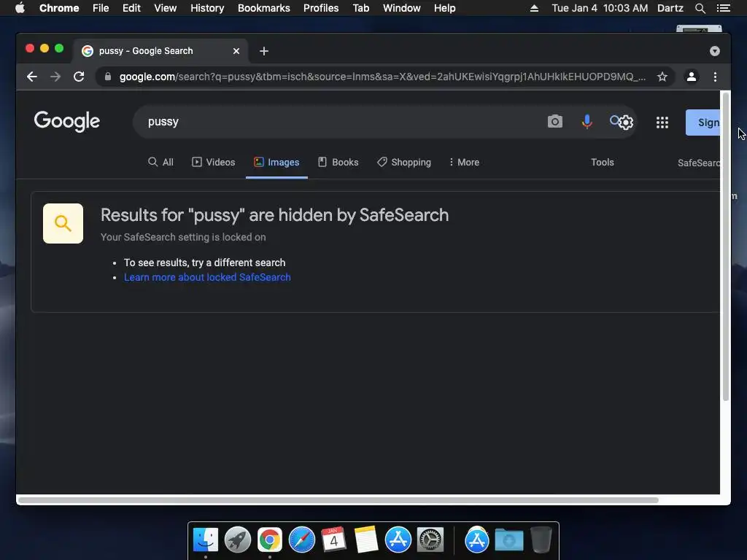The width and height of the screenshot is (747, 560).
Task: Open Spotlight search in menu bar
Action: pos(700,8)
